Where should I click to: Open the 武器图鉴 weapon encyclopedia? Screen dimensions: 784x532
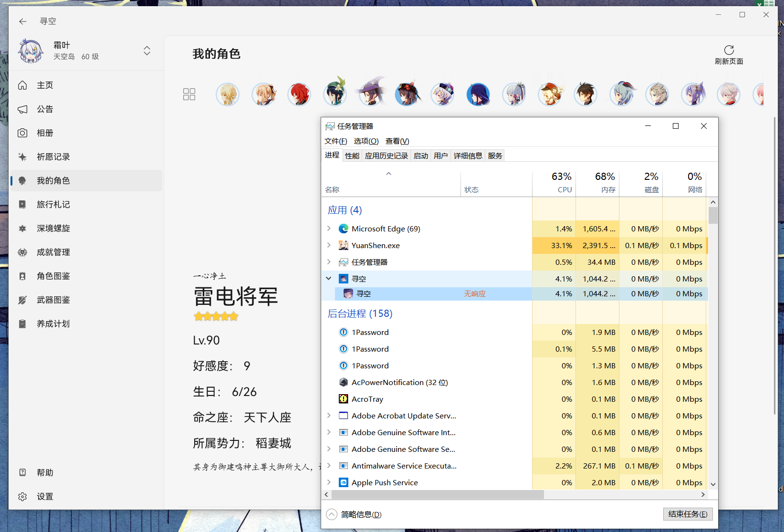(x=52, y=300)
